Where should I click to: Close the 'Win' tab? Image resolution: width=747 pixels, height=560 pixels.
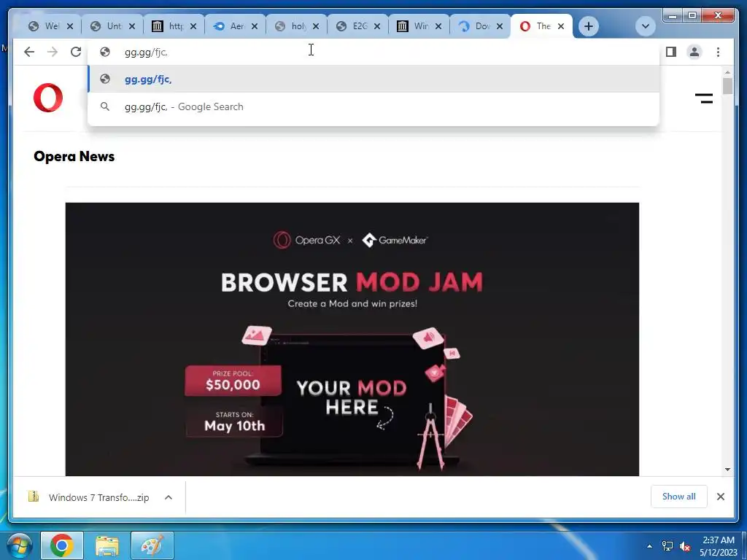pos(438,26)
